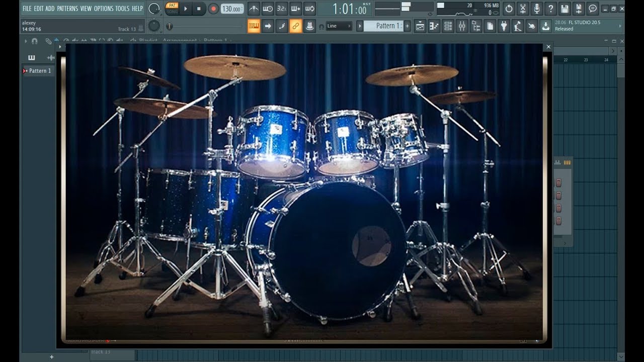Viewport: 644px width, 362px height.
Task: Open the TOOLS menu
Action: pyautogui.click(x=122, y=9)
